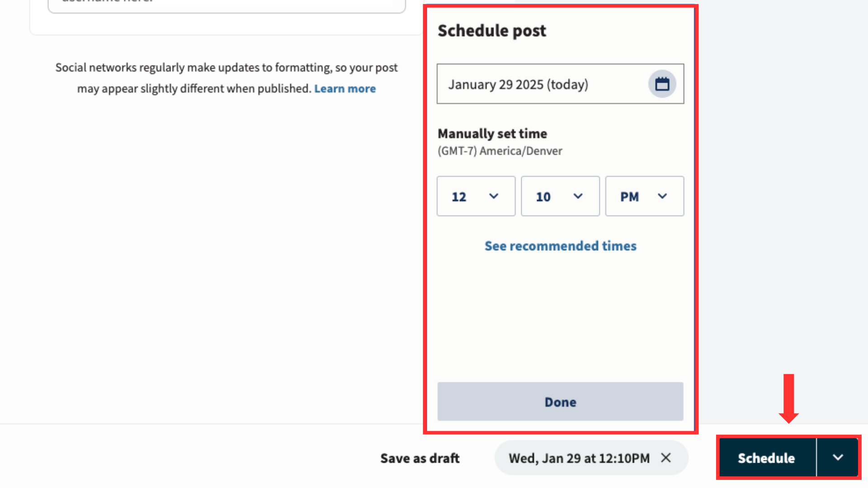This screenshot has width=868, height=488.
Task: Click the Manually set time label
Action: pyautogui.click(x=492, y=134)
